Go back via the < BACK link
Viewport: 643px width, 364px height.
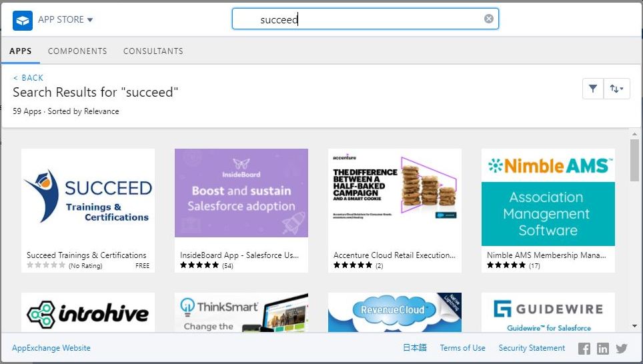[x=28, y=78]
